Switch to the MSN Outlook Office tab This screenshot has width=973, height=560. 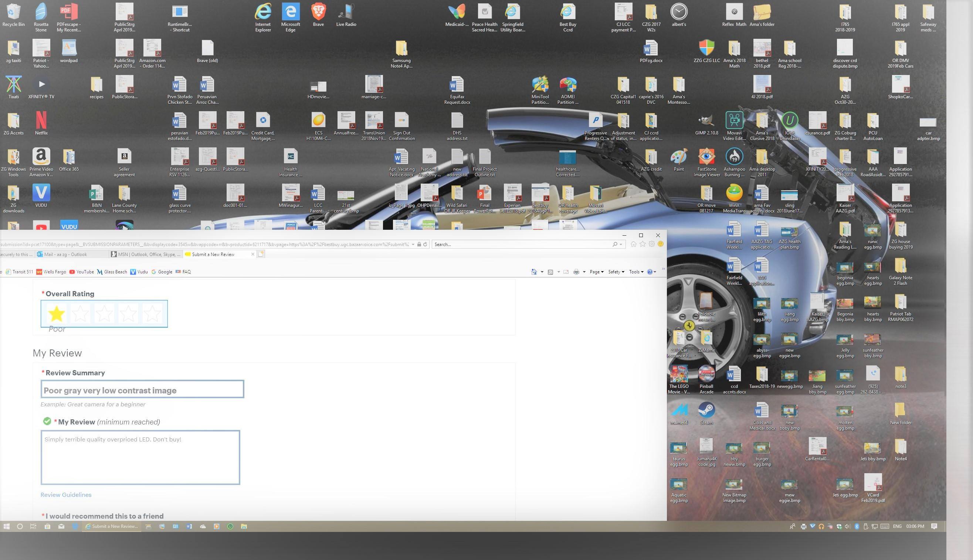(146, 254)
